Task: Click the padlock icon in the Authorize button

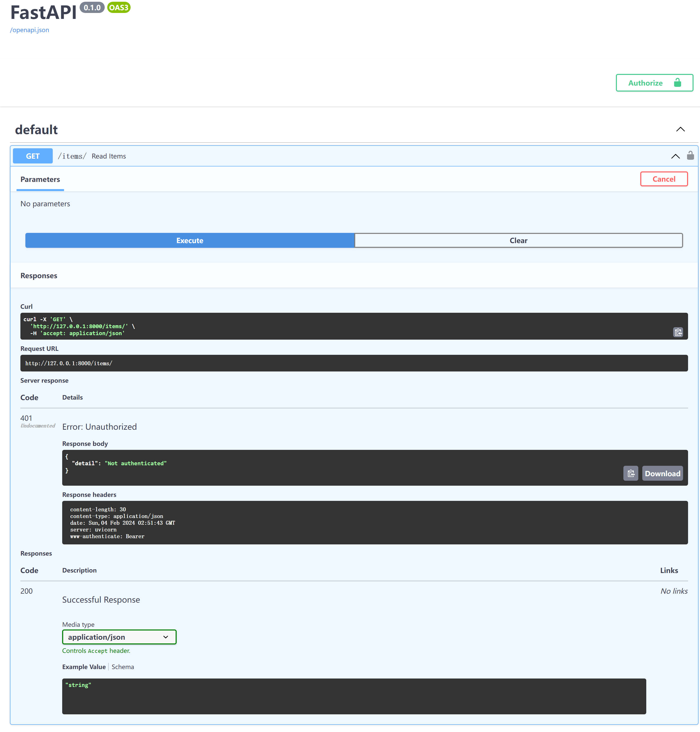Action: coord(678,83)
